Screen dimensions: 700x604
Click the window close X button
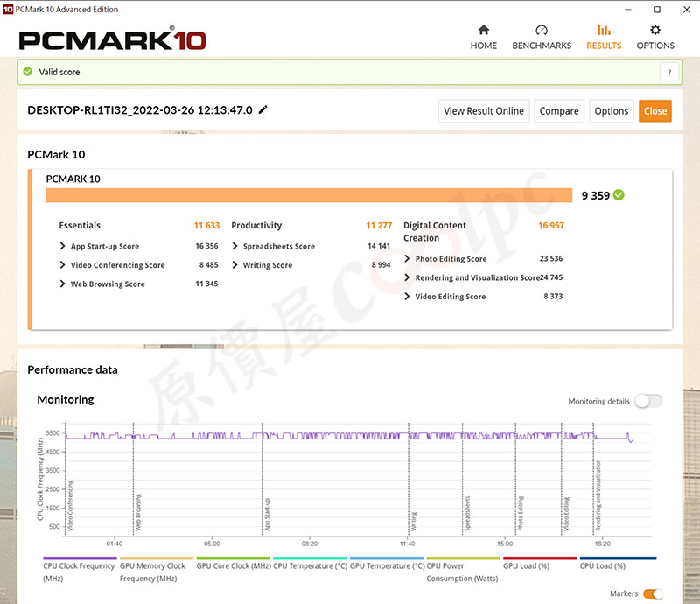[687, 10]
